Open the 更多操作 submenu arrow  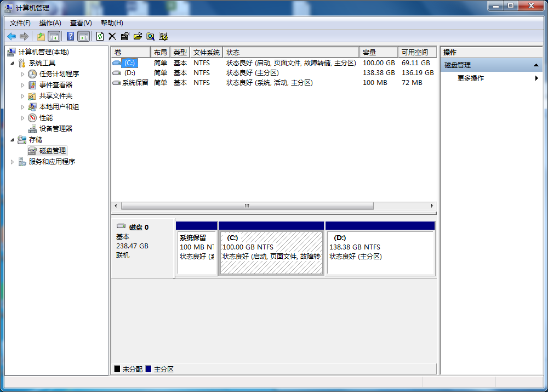click(x=536, y=78)
